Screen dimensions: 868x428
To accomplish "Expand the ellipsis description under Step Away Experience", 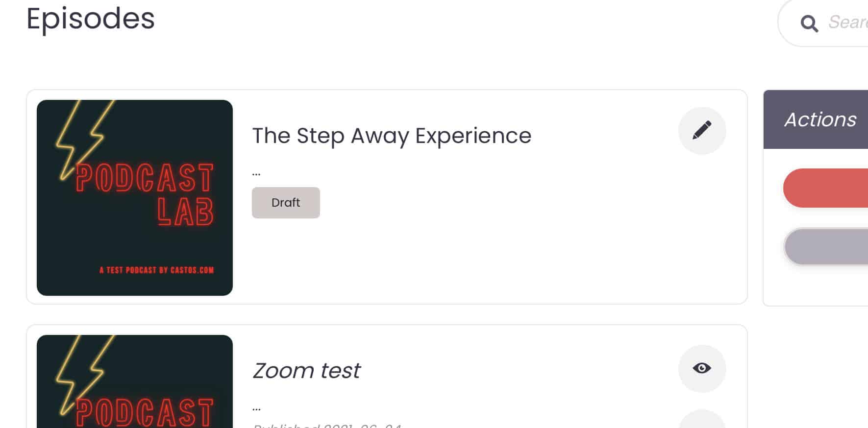I will 256,173.
